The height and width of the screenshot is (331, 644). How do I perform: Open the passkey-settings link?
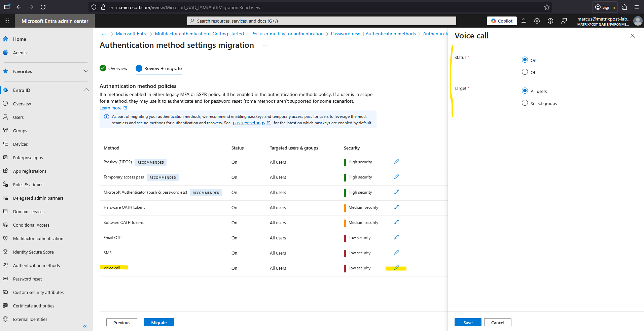point(249,123)
